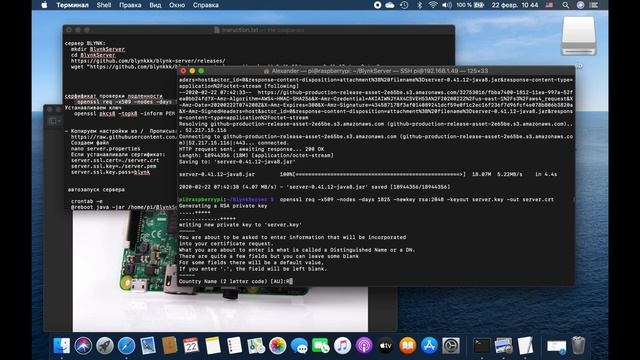The image size is (640, 360).
Task: Open Spotlight search magnifier
Action: click(x=565, y=5)
